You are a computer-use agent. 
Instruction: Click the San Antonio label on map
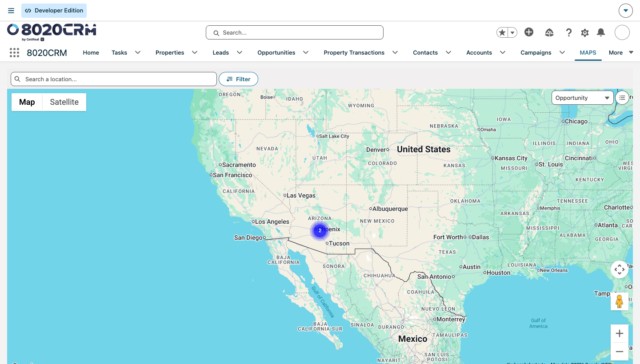434,277
